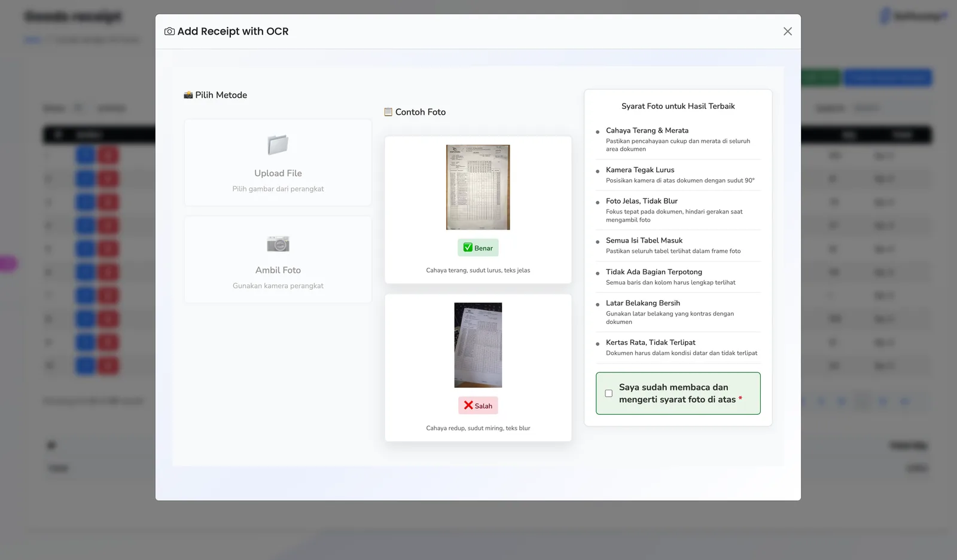Click the red Salah badge
The width and height of the screenshot is (957, 560).
click(x=478, y=405)
